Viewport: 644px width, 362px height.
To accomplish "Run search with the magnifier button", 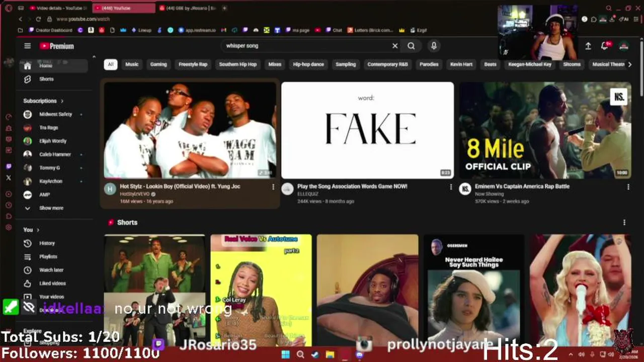I will point(411,46).
